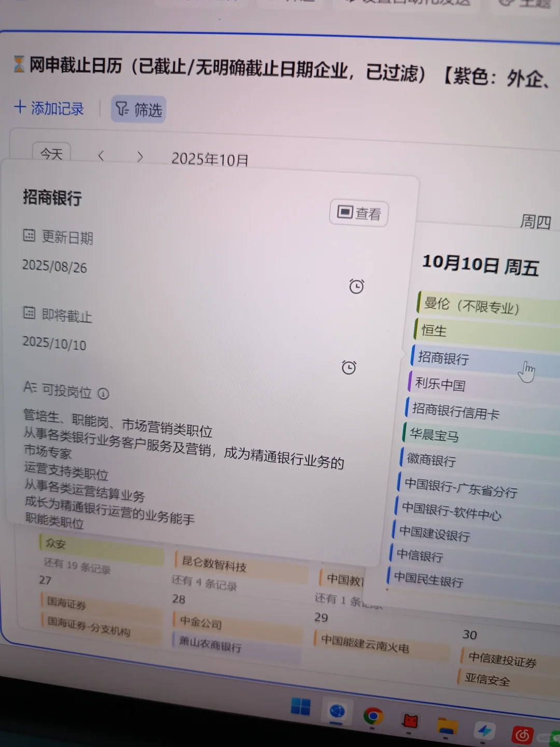Select calendar day 28
The width and height of the screenshot is (560, 747).
click(x=179, y=599)
